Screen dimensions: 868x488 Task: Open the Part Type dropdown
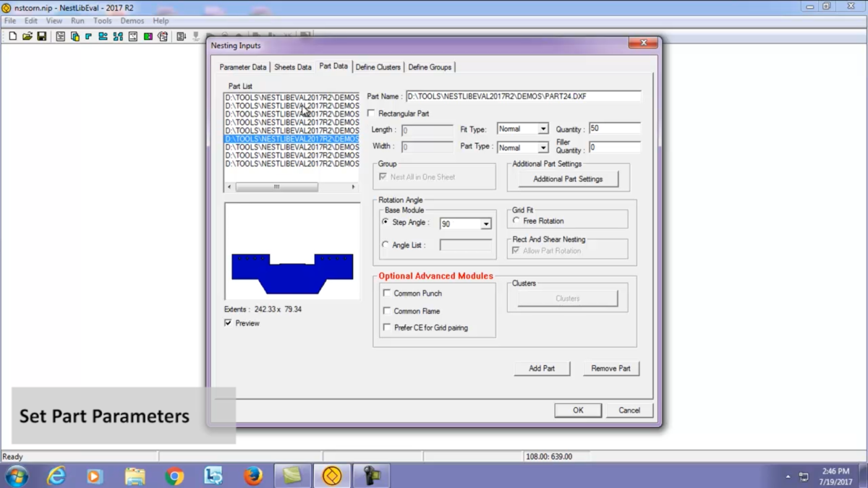point(523,147)
